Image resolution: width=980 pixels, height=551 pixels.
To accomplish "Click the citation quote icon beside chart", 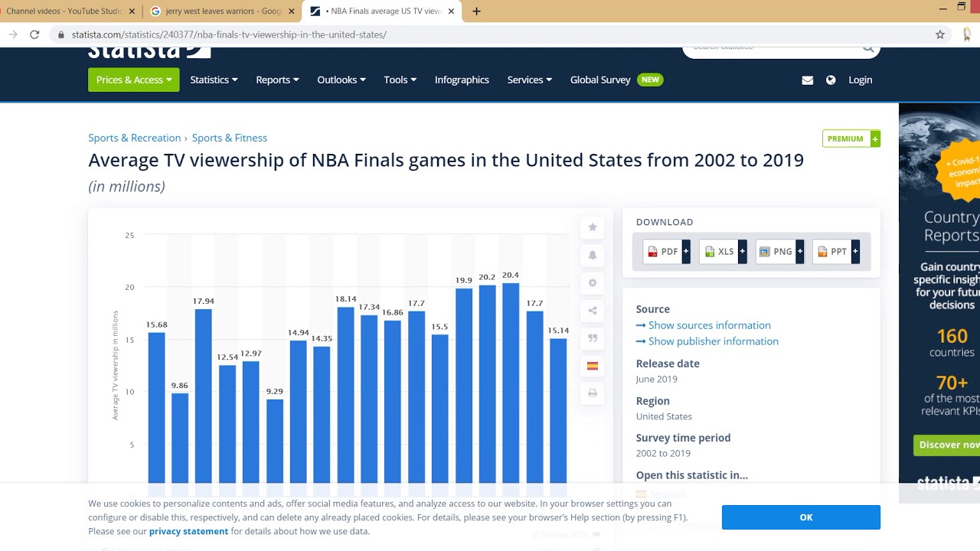I will (593, 337).
